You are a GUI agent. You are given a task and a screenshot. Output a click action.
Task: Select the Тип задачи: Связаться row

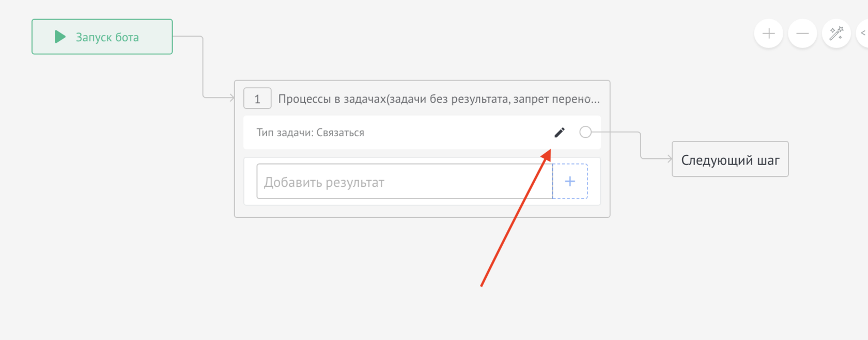point(362,133)
